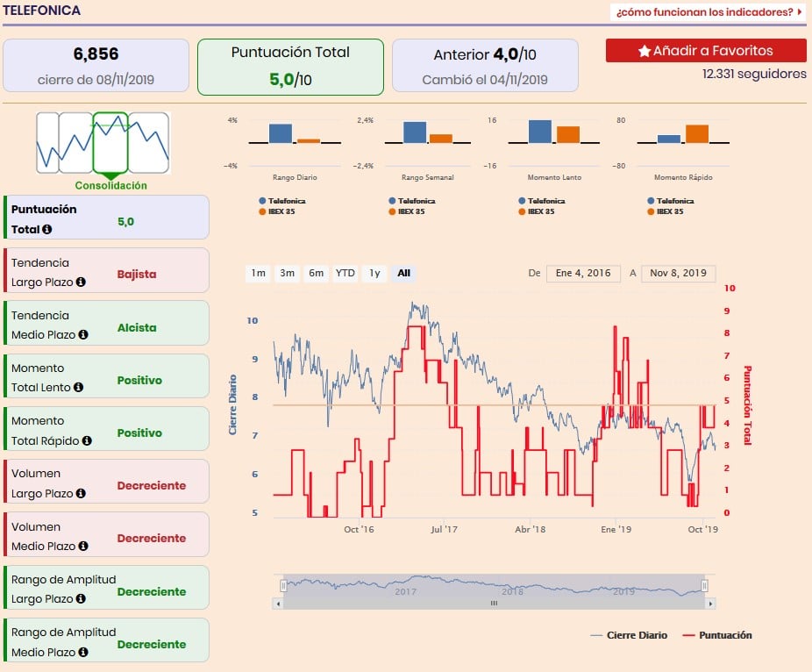Toggle Cierre Diario line in chart legend
The image size is (812, 672).
click(630, 635)
